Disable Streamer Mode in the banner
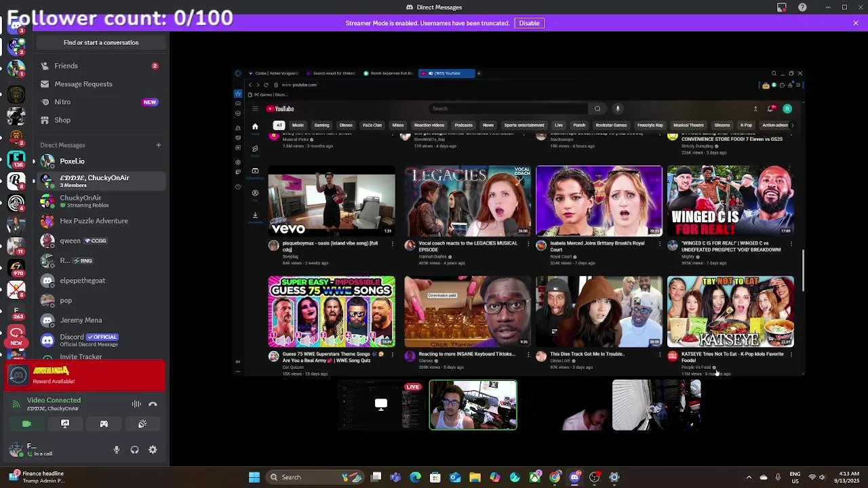 pyautogui.click(x=529, y=23)
